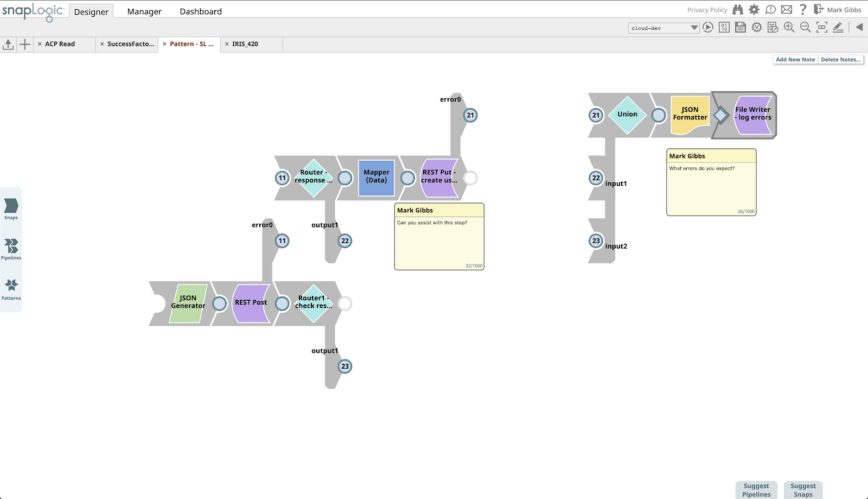Open the notifications speech bubble icon
The height and width of the screenshot is (499, 868).
[x=770, y=10]
